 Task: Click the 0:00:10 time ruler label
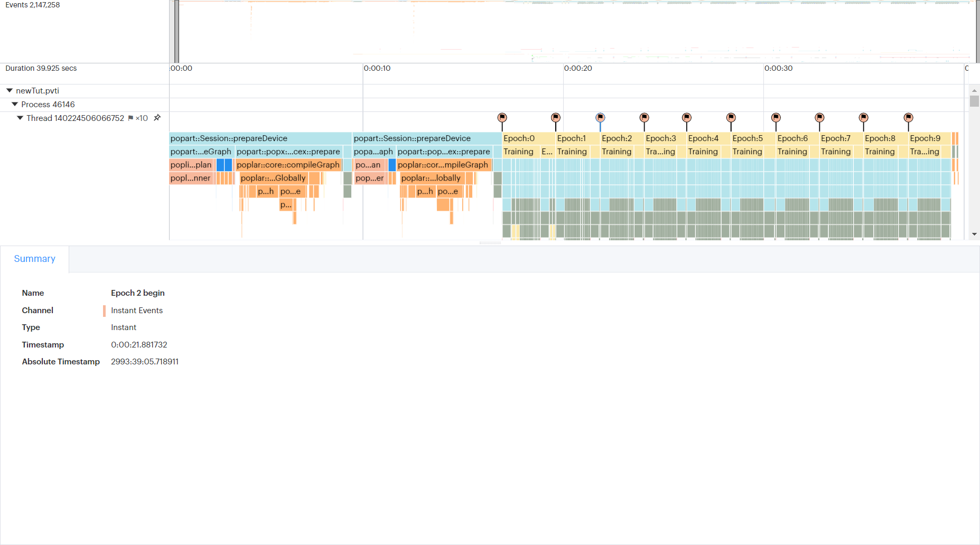point(377,68)
